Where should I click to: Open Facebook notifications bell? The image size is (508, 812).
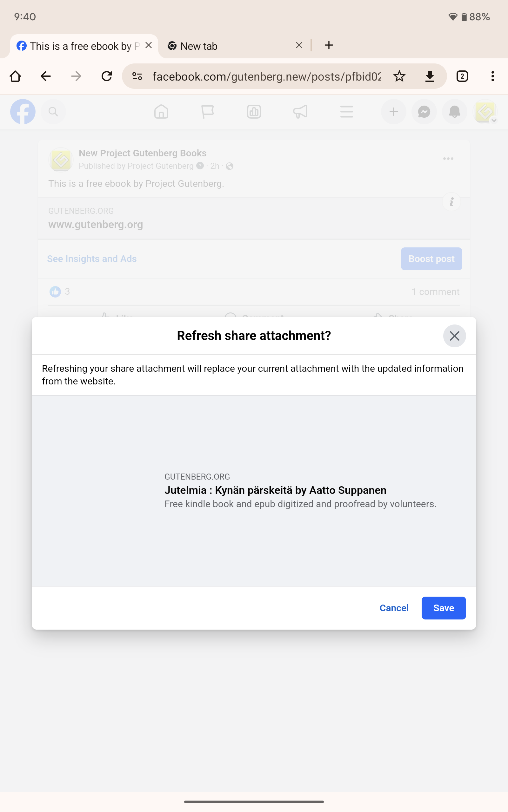[455, 112]
